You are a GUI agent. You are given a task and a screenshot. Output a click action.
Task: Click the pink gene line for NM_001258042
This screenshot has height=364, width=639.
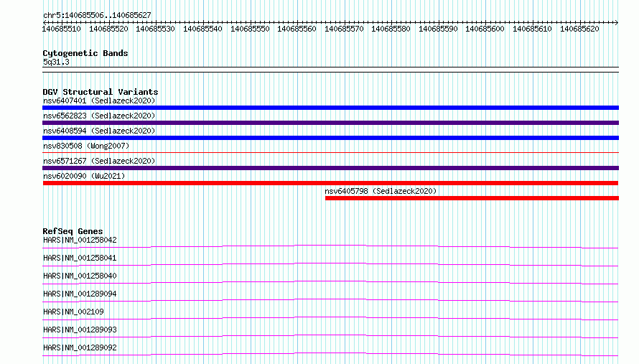click(330, 246)
